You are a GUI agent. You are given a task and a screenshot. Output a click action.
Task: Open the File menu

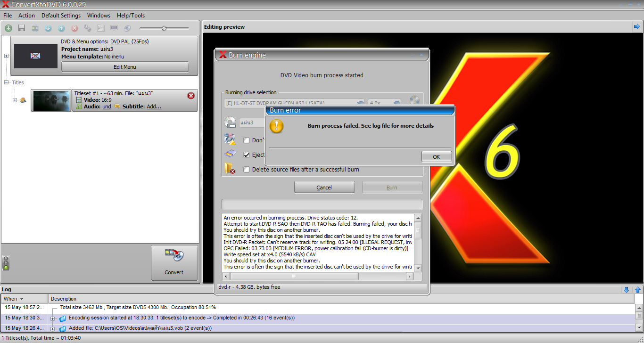pos(8,16)
